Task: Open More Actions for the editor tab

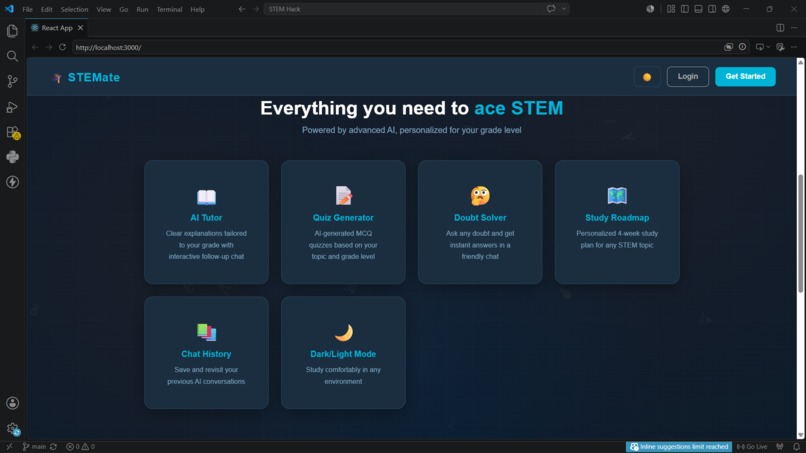Action: pos(794,28)
